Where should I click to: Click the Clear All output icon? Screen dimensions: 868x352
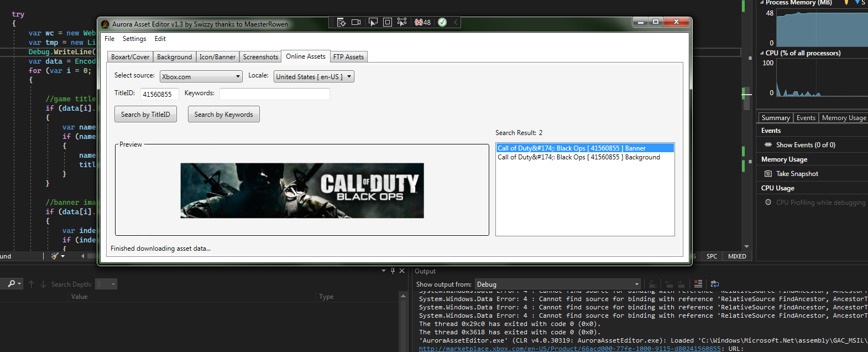click(x=698, y=283)
